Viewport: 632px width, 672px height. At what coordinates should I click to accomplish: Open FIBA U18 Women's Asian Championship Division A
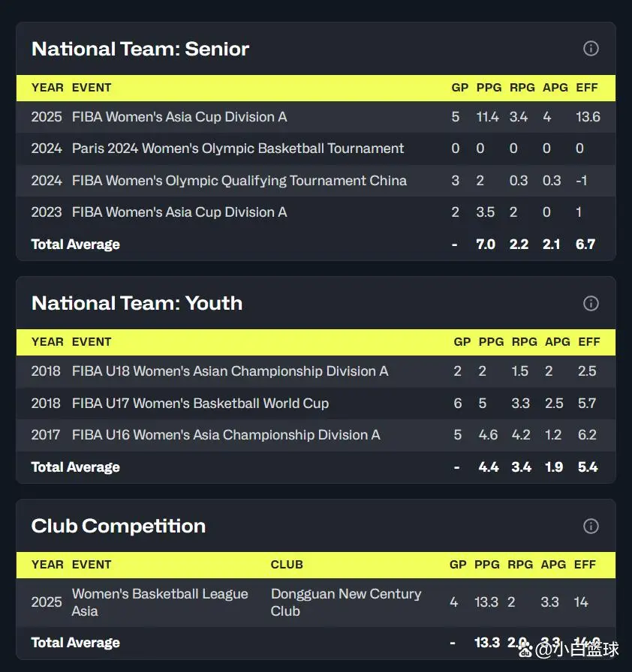click(230, 371)
